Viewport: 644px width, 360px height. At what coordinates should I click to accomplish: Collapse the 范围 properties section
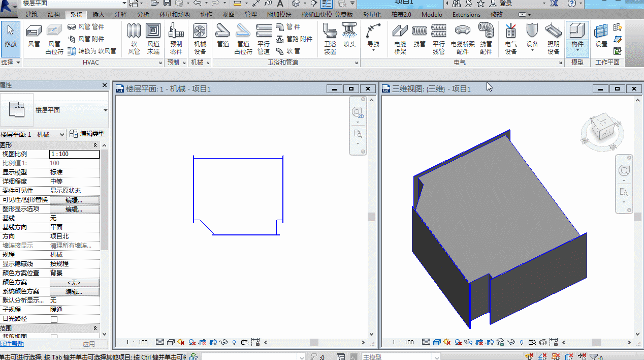point(95,328)
